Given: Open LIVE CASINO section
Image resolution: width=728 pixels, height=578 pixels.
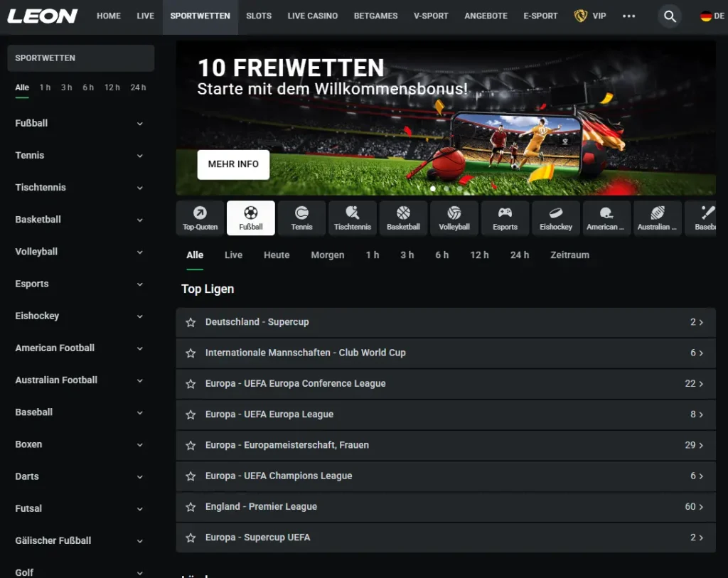Looking at the screenshot, I should (x=313, y=16).
